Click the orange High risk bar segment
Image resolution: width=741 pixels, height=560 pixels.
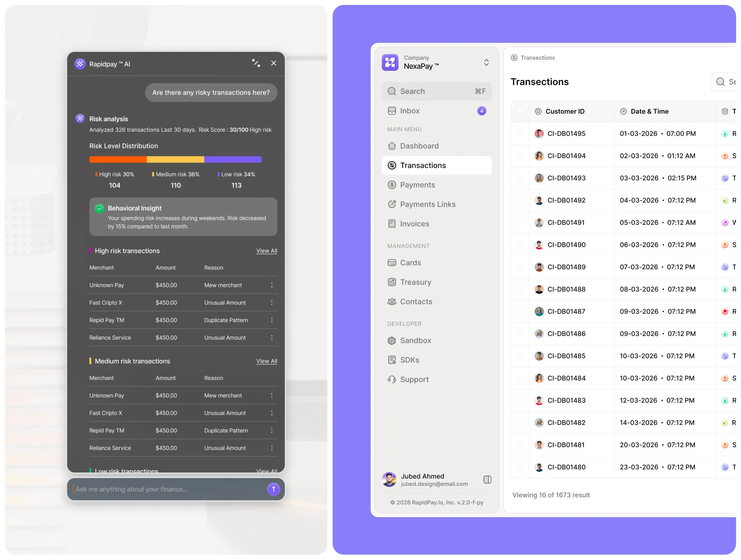pyautogui.click(x=118, y=159)
